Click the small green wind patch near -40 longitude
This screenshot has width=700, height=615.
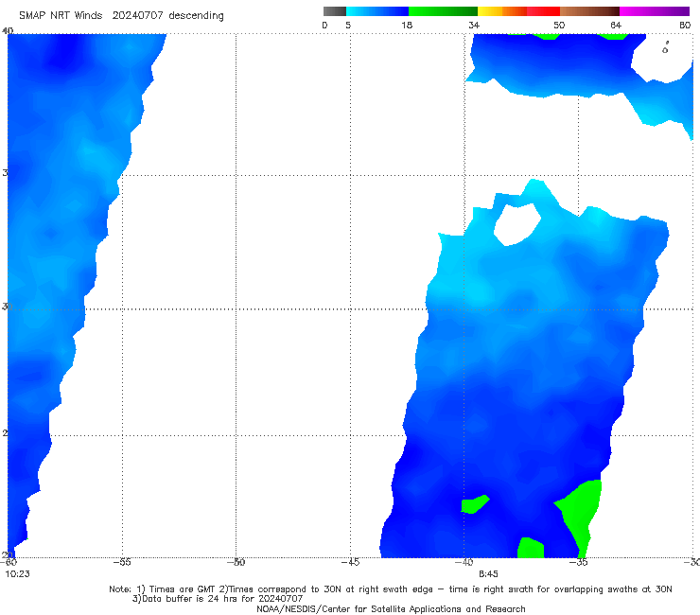(x=475, y=504)
